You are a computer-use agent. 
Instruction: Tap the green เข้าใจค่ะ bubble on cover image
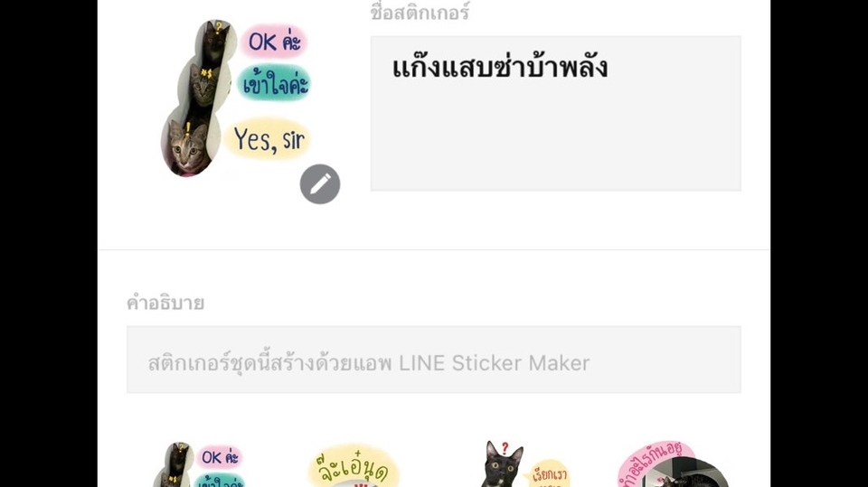pos(275,83)
